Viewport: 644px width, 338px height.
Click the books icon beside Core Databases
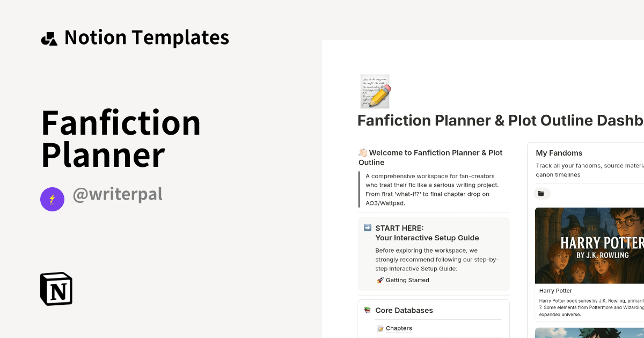pyautogui.click(x=367, y=310)
